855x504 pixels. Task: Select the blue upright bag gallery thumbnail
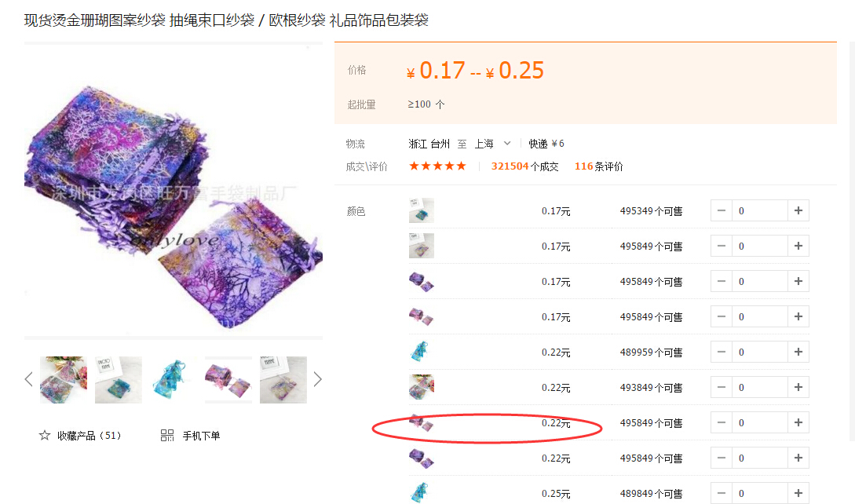pyautogui.click(x=174, y=380)
